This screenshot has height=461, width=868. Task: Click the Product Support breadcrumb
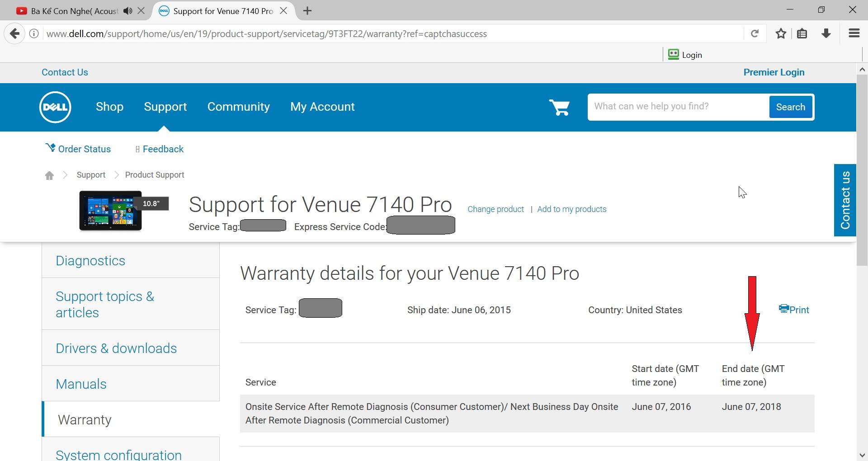tap(155, 175)
